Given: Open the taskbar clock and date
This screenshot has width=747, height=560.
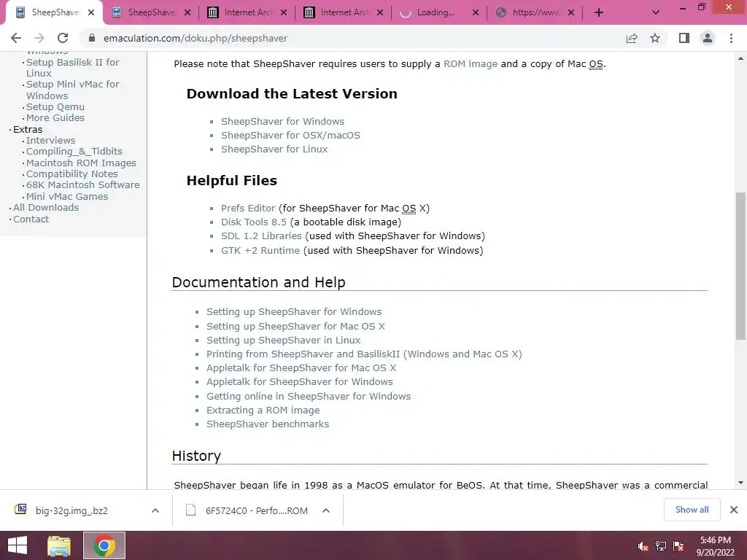Looking at the screenshot, I should pos(715,546).
